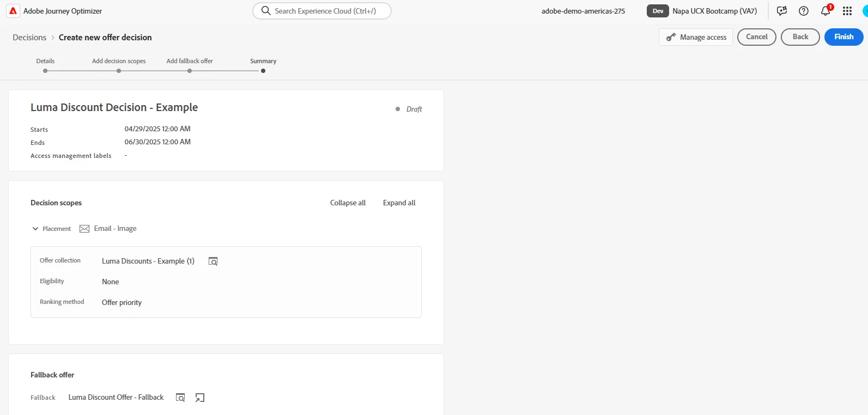The image size is (868, 415).
Task: Click the Access management labels field label
Action: point(71,156)
